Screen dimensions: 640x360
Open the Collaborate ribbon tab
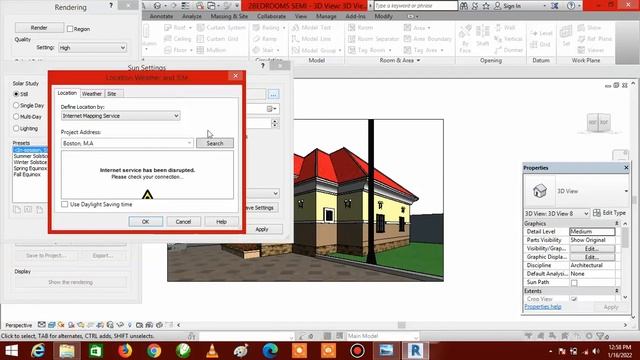point(271,16)
